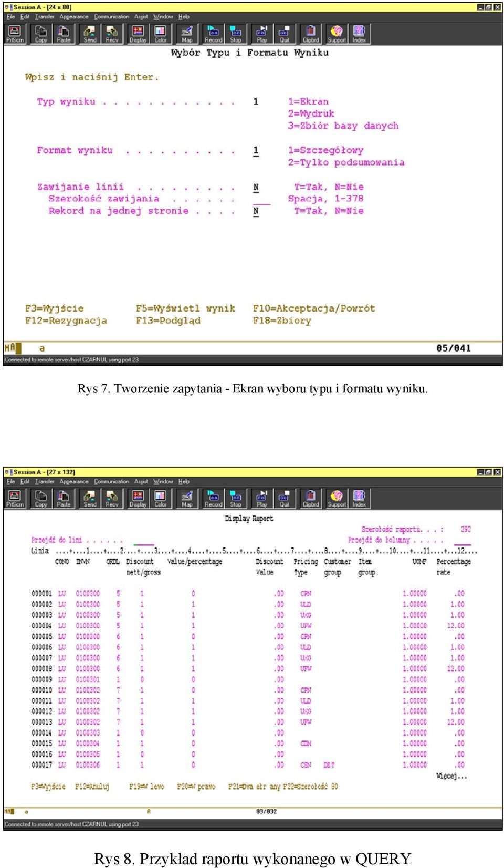Start macro Record in top 24 x 80 session
The image size is (504, 868).
coord(213,34)
